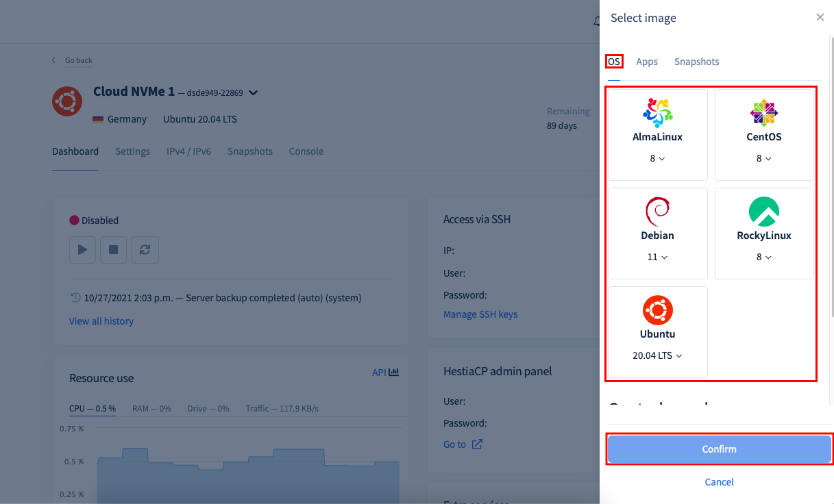Click Server backup completed history entry
This screenshot has width=834, height=504.
click(x=223, y=298)
